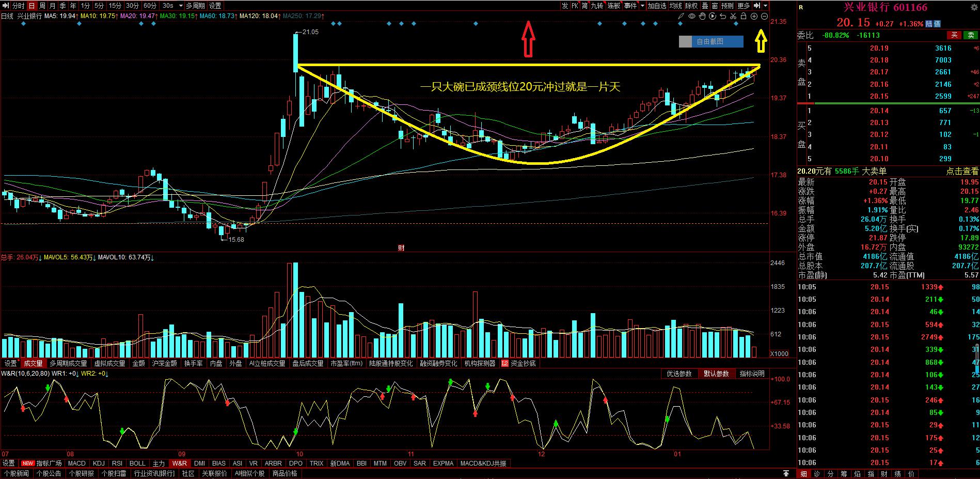Toggle the 窗 window option
980x479 pixels.
click(715, 6)
